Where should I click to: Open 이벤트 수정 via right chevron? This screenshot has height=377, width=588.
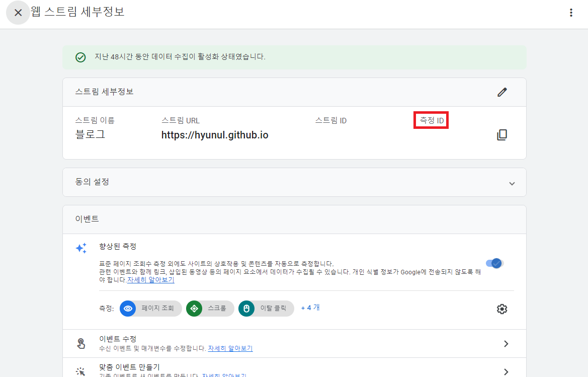pyautogui.click(x=506, y=344)
